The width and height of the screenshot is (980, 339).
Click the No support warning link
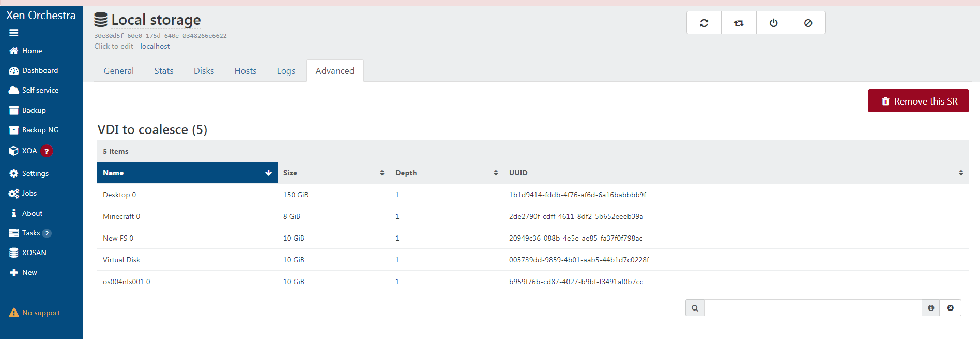point(35,313)
